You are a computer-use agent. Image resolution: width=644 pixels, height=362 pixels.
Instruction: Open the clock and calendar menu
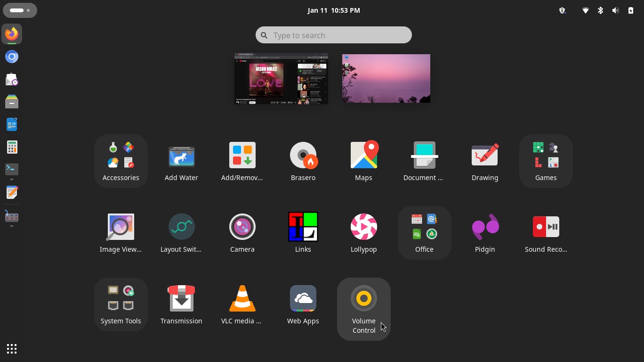click(334, 10)
